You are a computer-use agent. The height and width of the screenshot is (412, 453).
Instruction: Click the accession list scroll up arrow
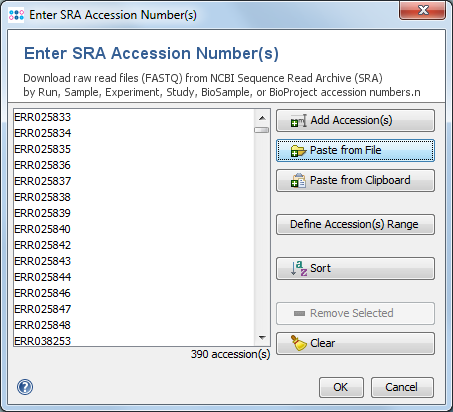tap(262, 118)
